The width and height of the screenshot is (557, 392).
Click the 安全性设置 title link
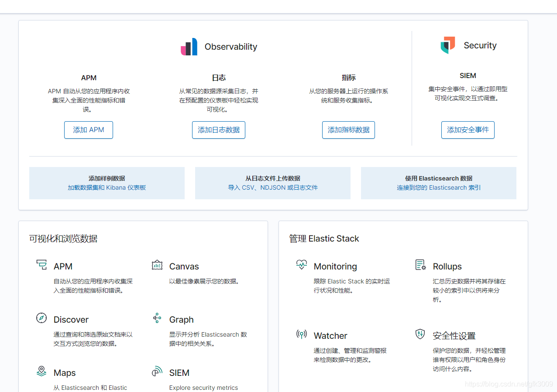pyautogui.click(x=454, y=336)
